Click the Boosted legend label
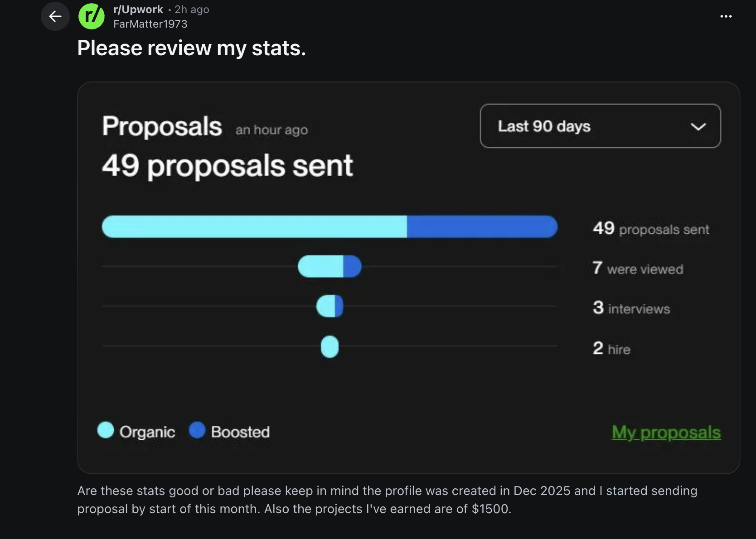The height and width of the screenshot is (539, 756). [240, 432]
